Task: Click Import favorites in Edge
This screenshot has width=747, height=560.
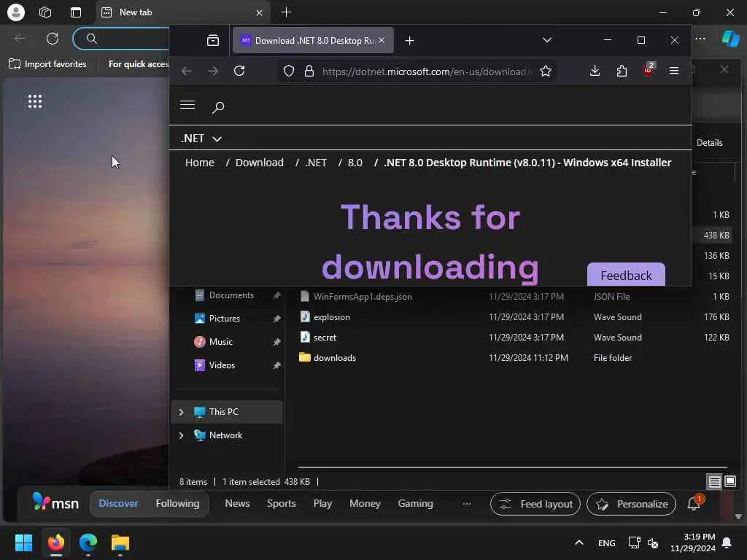Action: (x=47, y=64)
